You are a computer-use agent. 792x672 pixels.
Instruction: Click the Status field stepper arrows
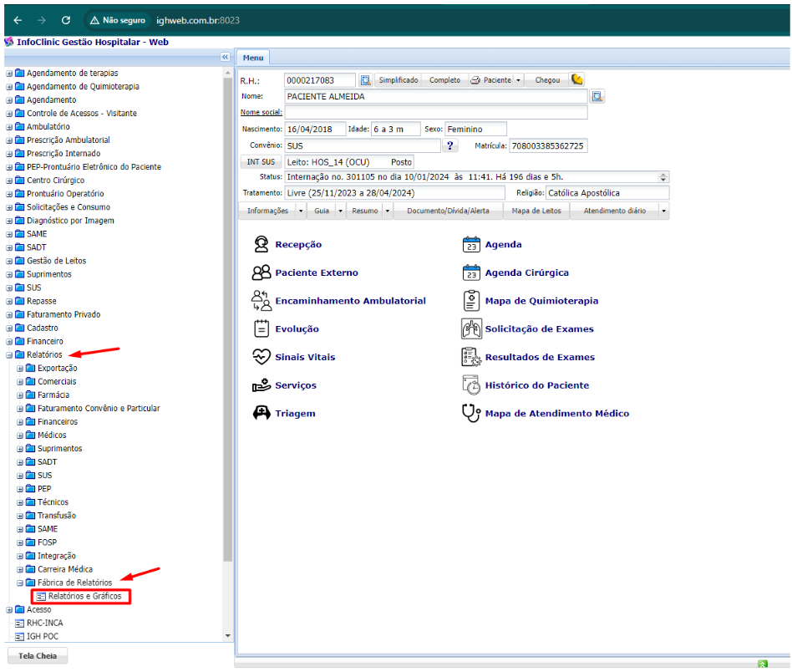coord(663,177)
